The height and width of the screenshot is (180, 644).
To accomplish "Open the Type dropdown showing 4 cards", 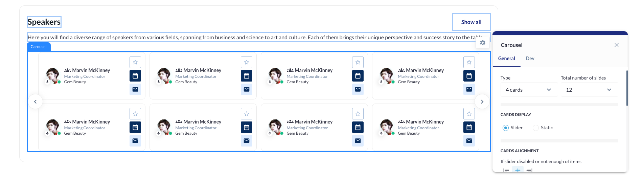I will (529, 90).
